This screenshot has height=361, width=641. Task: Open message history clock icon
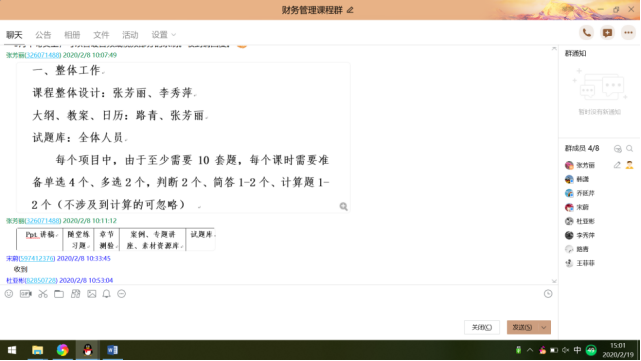click(x=548, y=294)
